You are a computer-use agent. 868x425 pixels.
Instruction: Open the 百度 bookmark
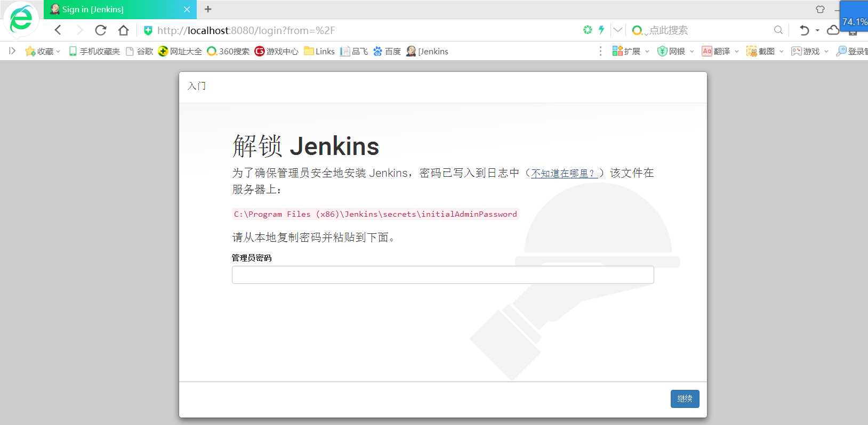click(387, 51)
